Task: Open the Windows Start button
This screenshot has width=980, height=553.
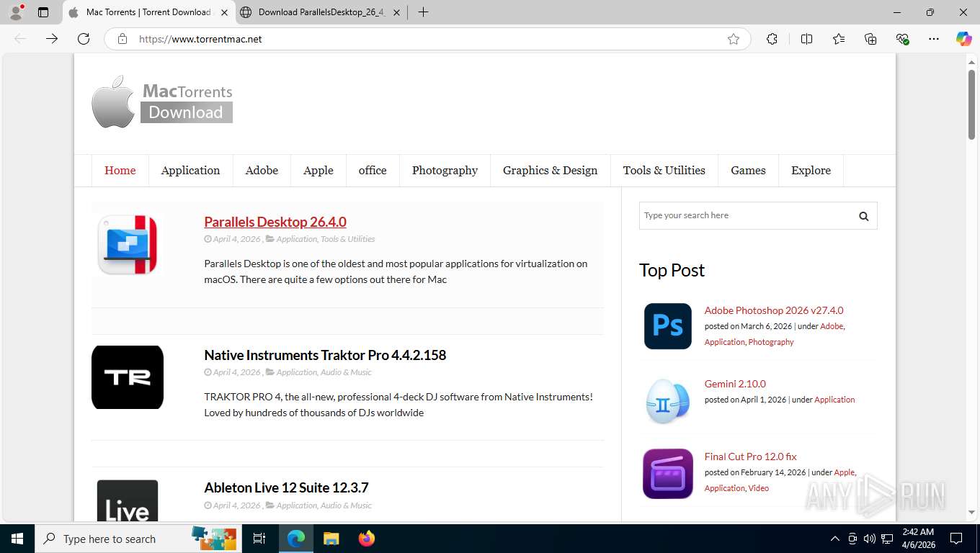Action: point(17,539)
